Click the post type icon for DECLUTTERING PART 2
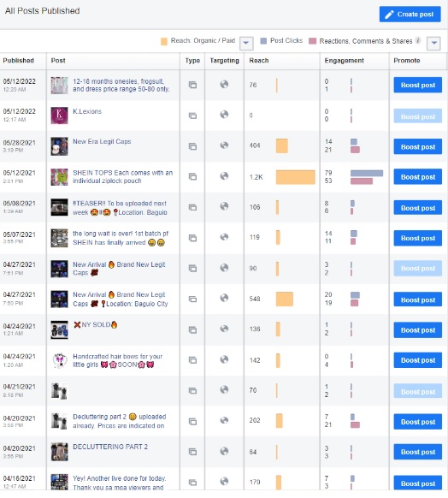 coord(192,452)
